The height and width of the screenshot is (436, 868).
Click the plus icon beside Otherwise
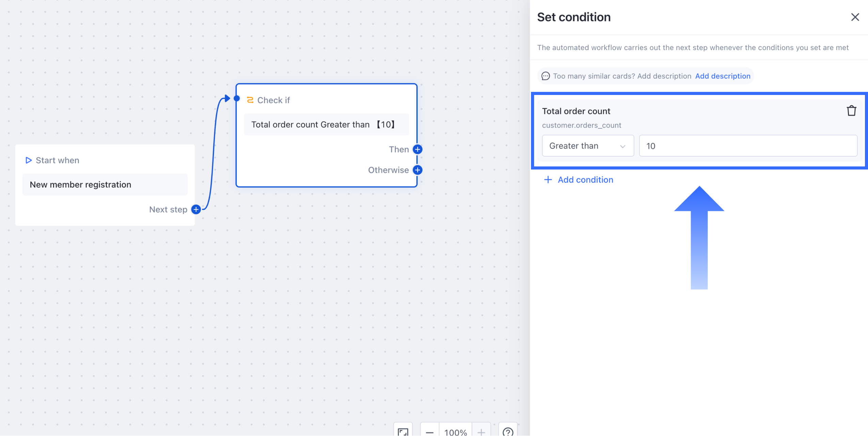tap(417, 170)
